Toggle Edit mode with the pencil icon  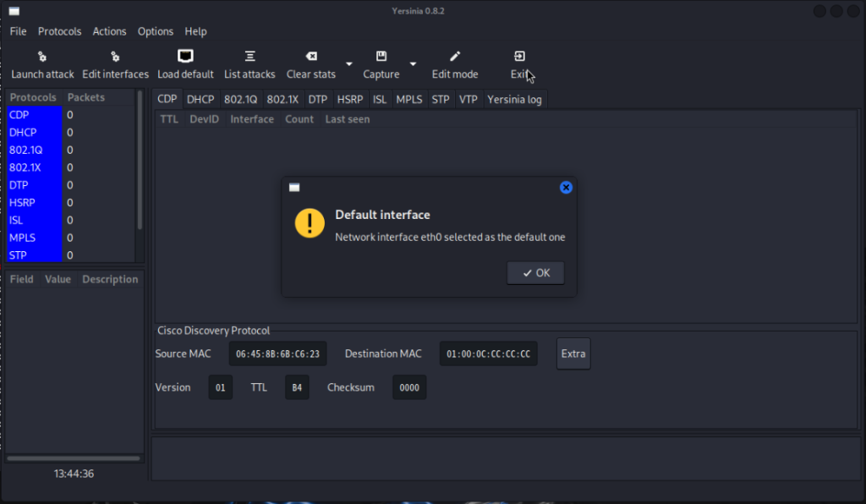click(454, 57)
